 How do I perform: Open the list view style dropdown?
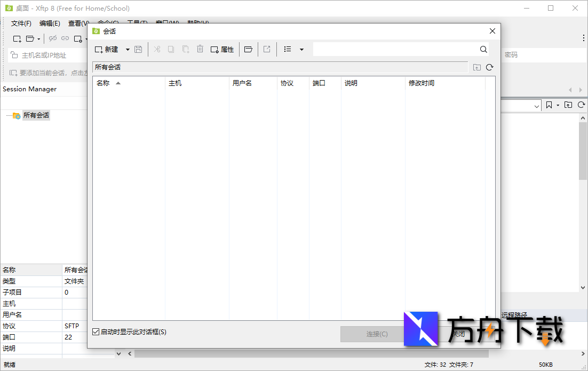pyautogui.click(x=301, y=49)
